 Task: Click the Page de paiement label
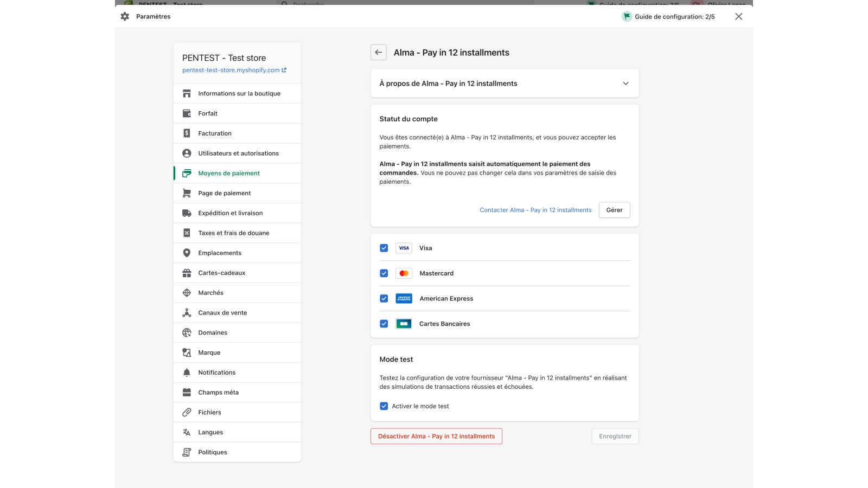click(x=225, y=193)
